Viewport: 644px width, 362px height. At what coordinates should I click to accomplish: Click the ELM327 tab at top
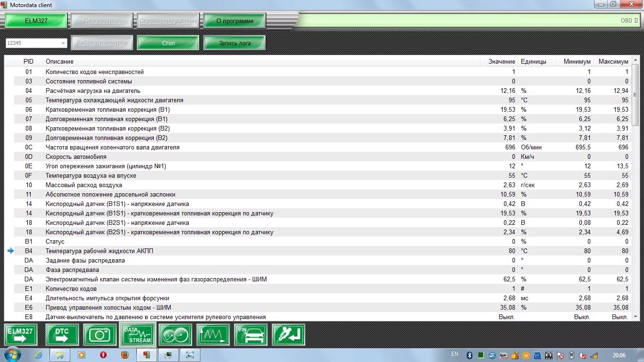[36, 21]
